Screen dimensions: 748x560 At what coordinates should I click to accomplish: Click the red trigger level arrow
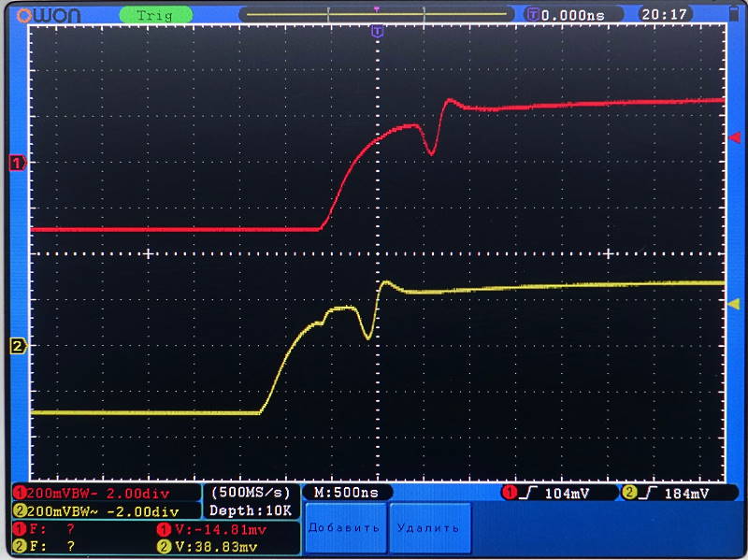pyautogui.click(x=734, y=138)
